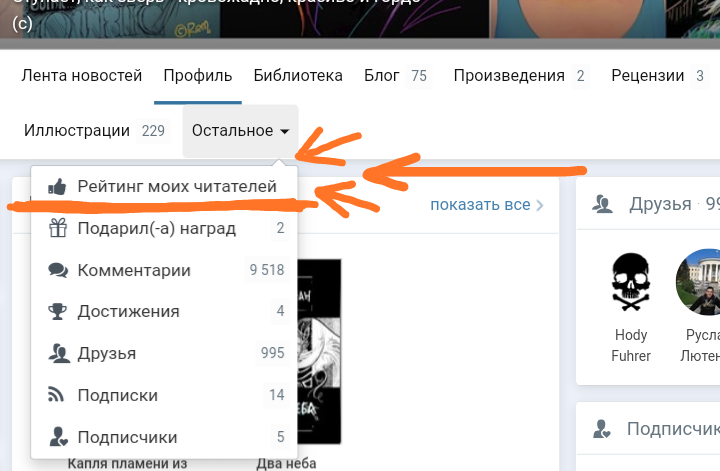Collapse the Остальное dropdown
The height and width of the screenshot is (471, 720).
tap(240, 131)
